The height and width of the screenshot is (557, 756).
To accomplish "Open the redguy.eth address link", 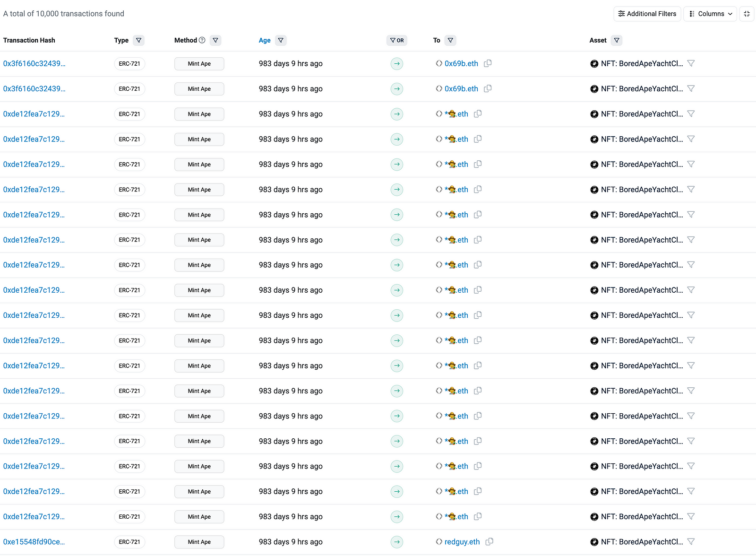I will pos(462,542).
